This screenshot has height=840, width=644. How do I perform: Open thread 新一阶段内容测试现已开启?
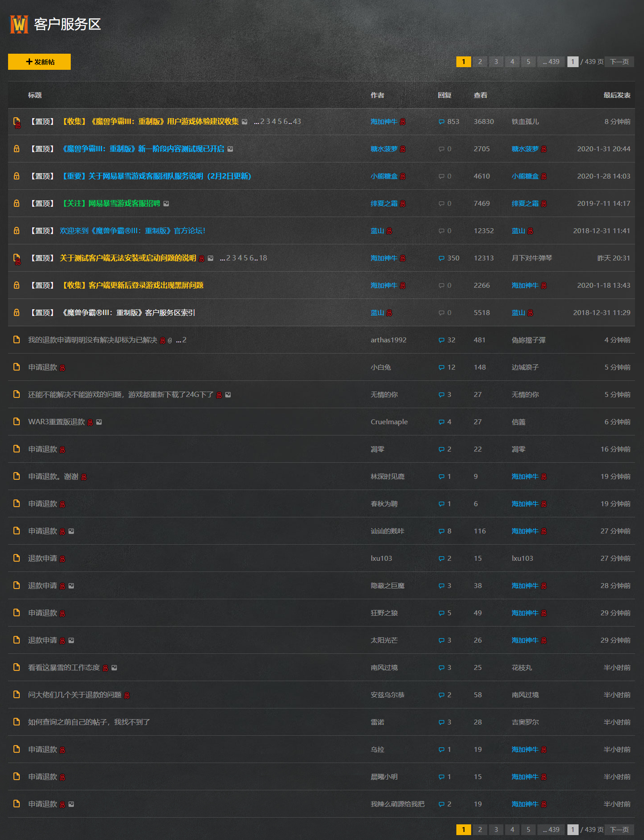142,149
